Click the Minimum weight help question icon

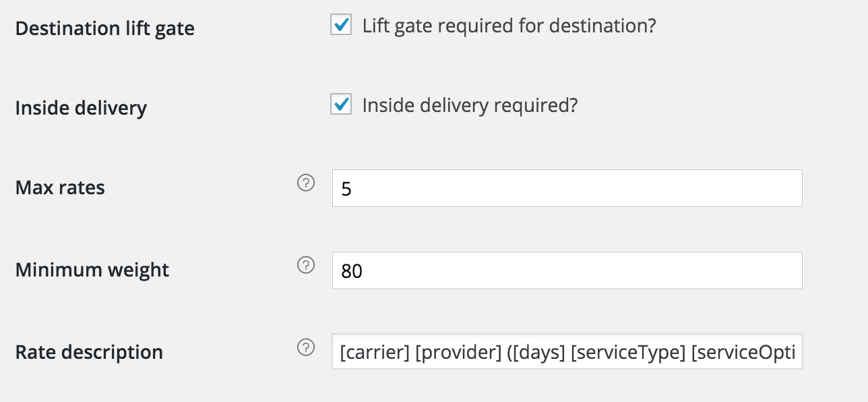pos(306,265)
